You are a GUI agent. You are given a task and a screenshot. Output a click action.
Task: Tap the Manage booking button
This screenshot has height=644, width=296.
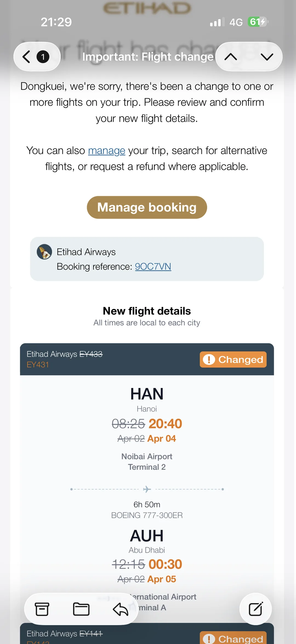pos(147,207)
